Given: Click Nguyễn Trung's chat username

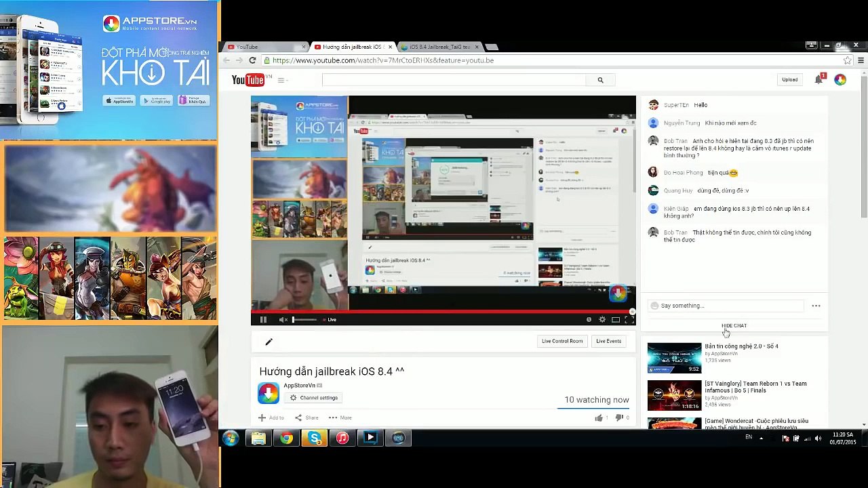Looking at the screenshot, I should click(x=682, y=123).
